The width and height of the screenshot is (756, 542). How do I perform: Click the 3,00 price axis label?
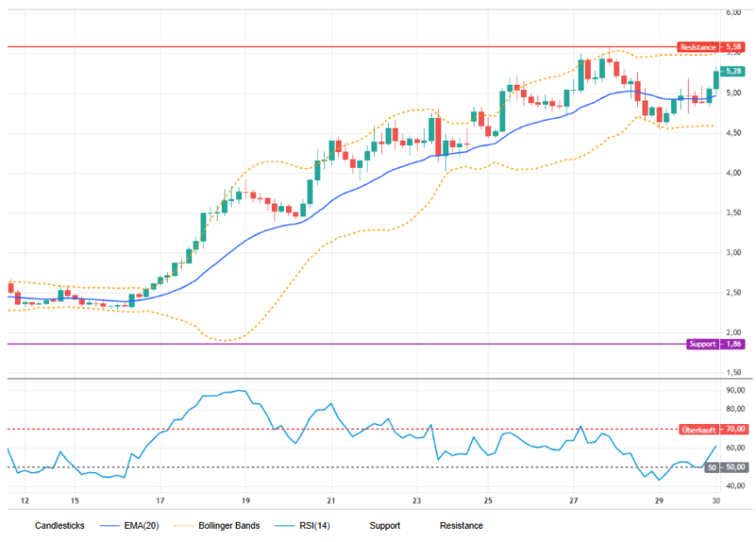(x=733, y=253)
